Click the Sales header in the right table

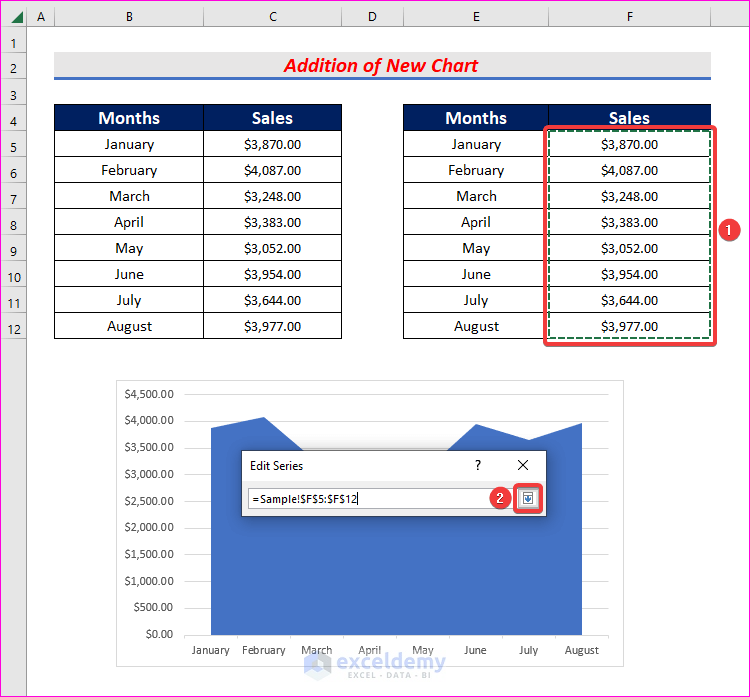(x=629, y=118)
